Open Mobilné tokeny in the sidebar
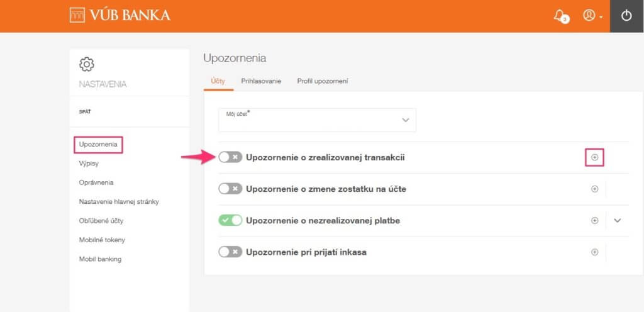The width and height of the screenshot is (644, 312). [x=102, y=240]
